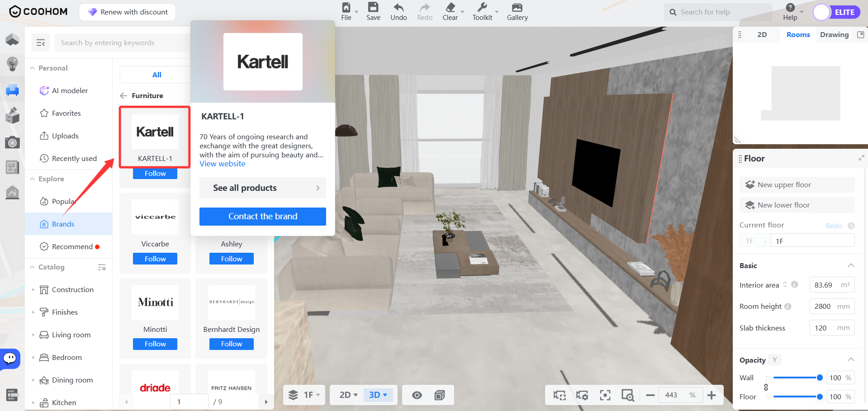Screen dimensions: 868x411
Task: Click the fit-to-view focus icon
Action: click(605, 395)
